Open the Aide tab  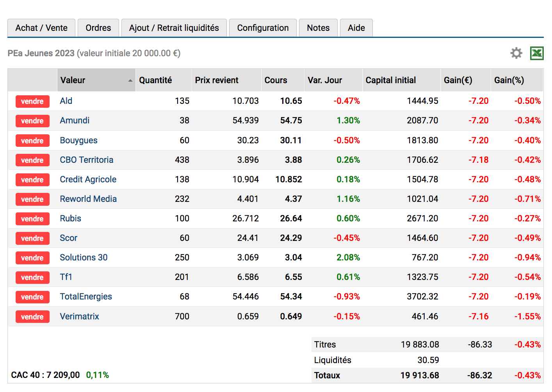pos(356,28)
